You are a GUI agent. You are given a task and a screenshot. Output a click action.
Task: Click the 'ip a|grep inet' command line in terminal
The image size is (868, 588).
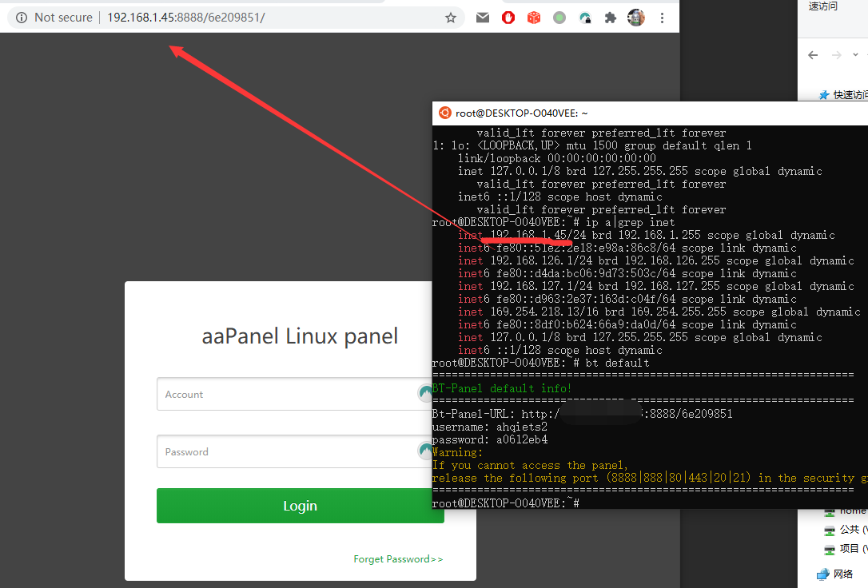(x=554, y=222)
